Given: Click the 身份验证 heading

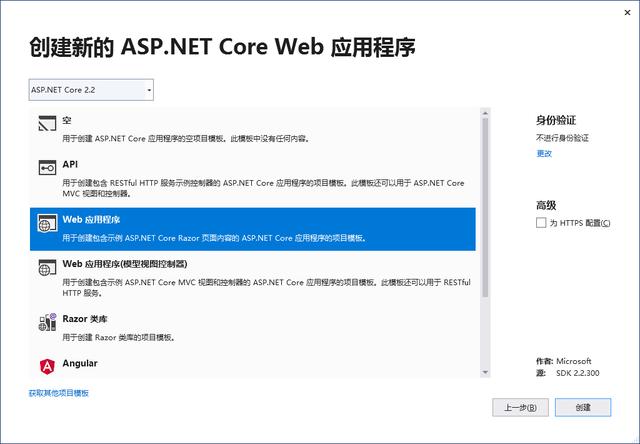Looking at the screenshot, I should [x=556, y=120].
